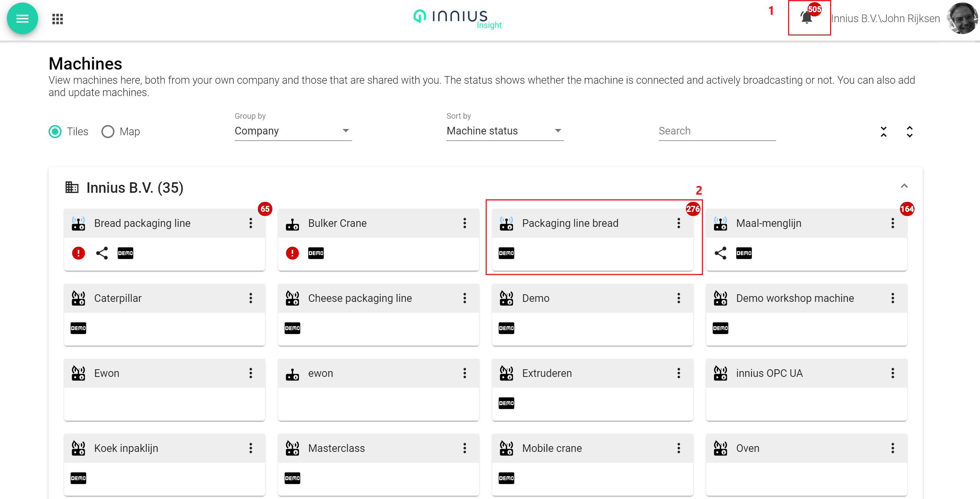The width and height of the screenshot is (980, 499).
Task: Click the 65 notifications badge on Bread packaging line
Action: click(265, 209)
